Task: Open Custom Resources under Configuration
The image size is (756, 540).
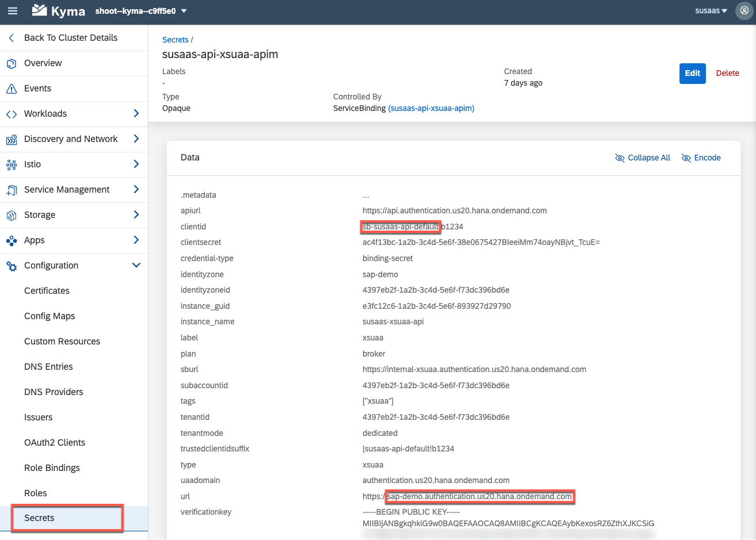Action: click(74, 342)
